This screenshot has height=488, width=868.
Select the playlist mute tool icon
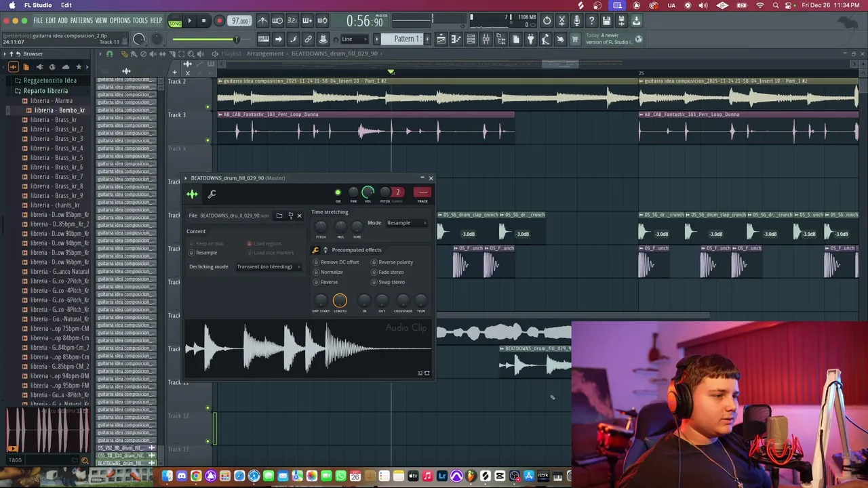coord(153,54)
